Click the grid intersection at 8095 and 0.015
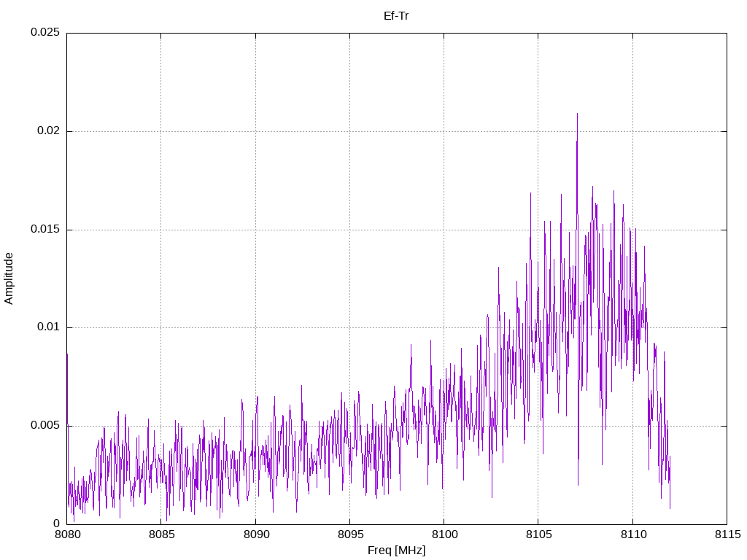The width and height of the screenshot is (747, 560). pyautogui.click(x=350, y=230)
